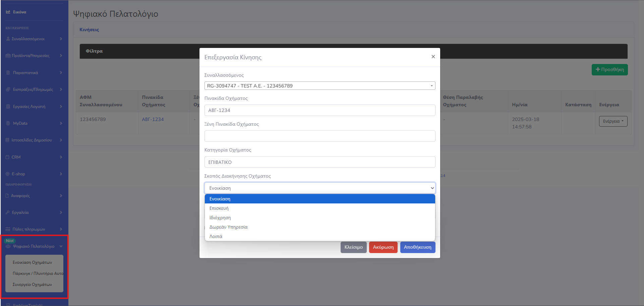This screenshot has width=644, height=306.
Task: Open Συνεργείο Οχημάτων submenu item
Action: [33, 285]
